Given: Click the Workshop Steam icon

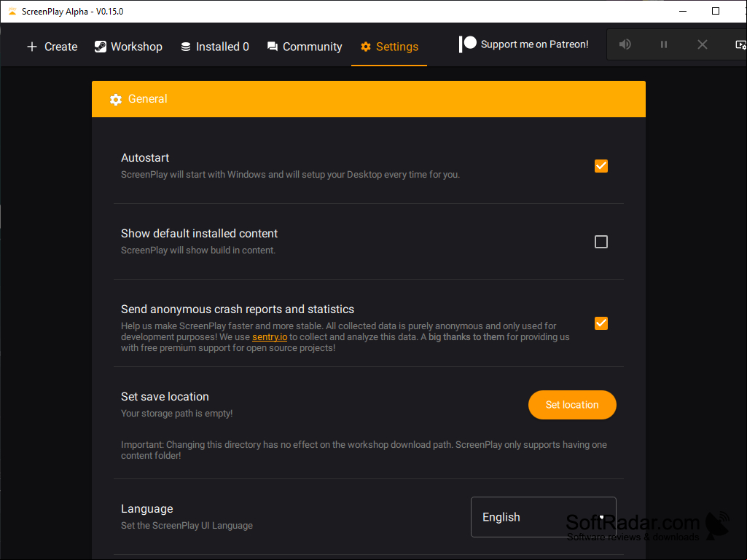Looking at the screenshot, I should pyautogui.click(x=100, y=47).
